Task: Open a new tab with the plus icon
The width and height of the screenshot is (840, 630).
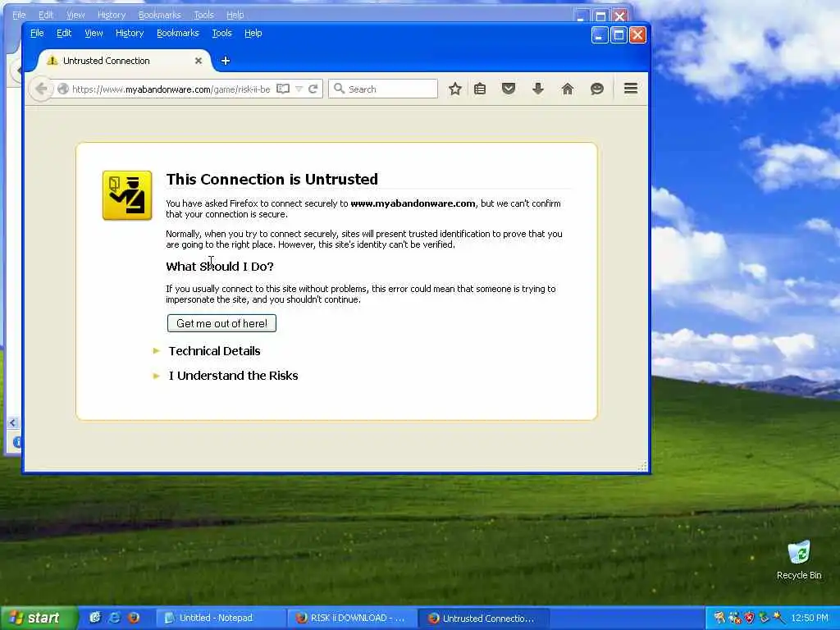Action: click(226, 61)
